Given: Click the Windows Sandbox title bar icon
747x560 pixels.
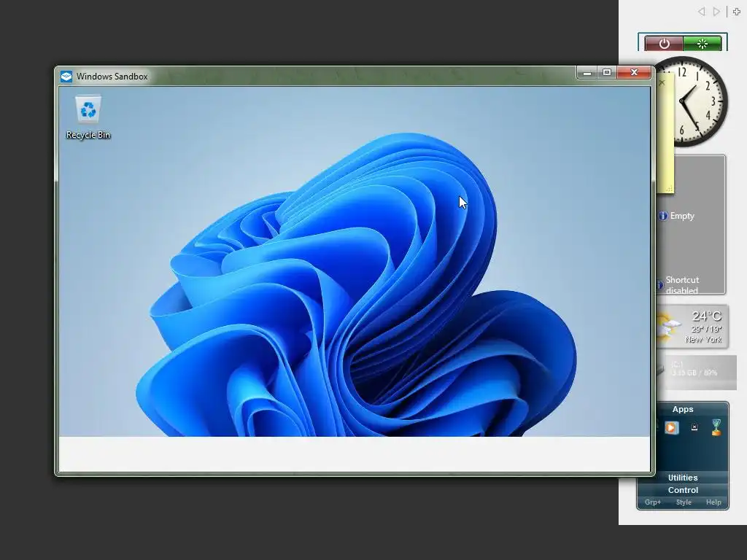Looking at the screenshot, I should (66, 76).
